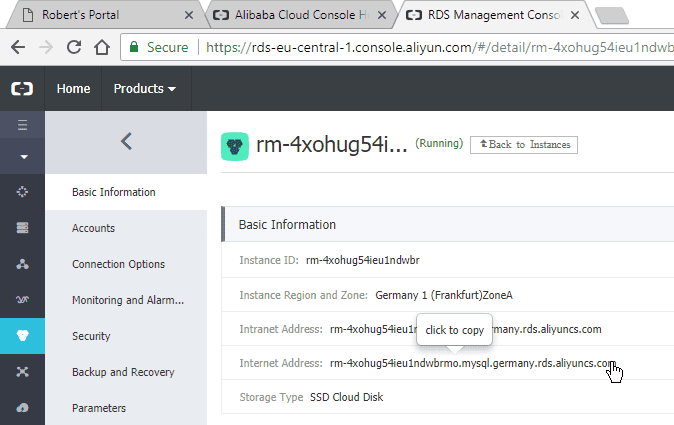Switch to Alibaba Cloud Console tab
The width and height of the screenshot is (674, 425).
pyautogui.click(x=301, y=15)
